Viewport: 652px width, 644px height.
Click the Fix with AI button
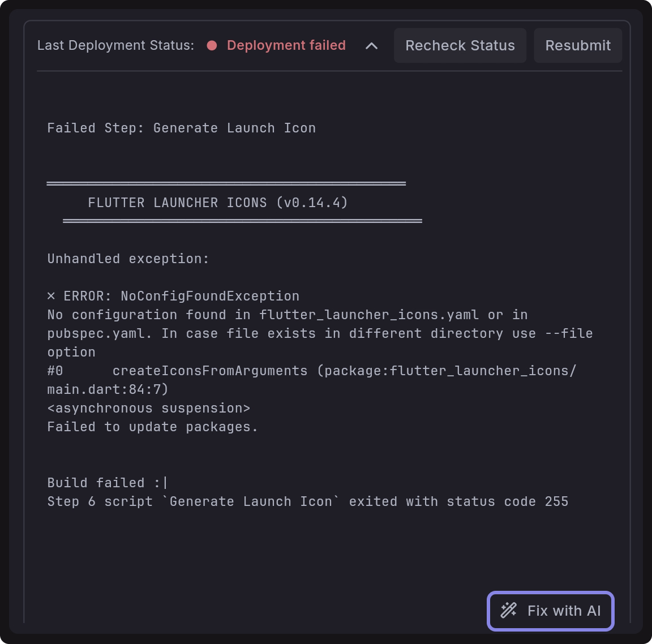point(549,611)
